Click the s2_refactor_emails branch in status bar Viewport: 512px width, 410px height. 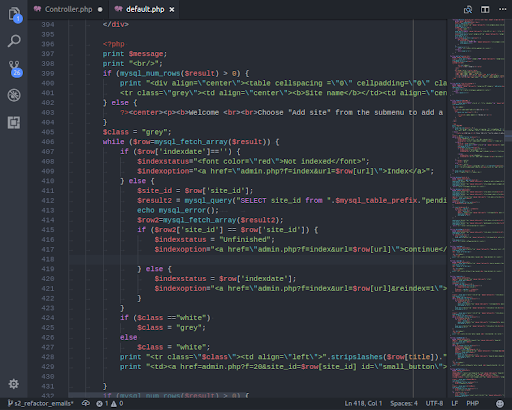(40, 404)
